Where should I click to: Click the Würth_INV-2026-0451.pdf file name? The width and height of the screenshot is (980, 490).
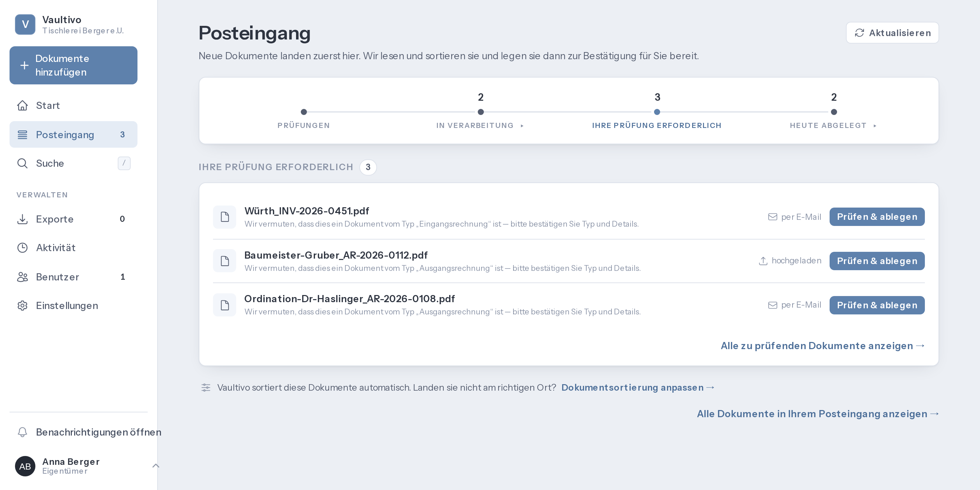click(307, 211)
